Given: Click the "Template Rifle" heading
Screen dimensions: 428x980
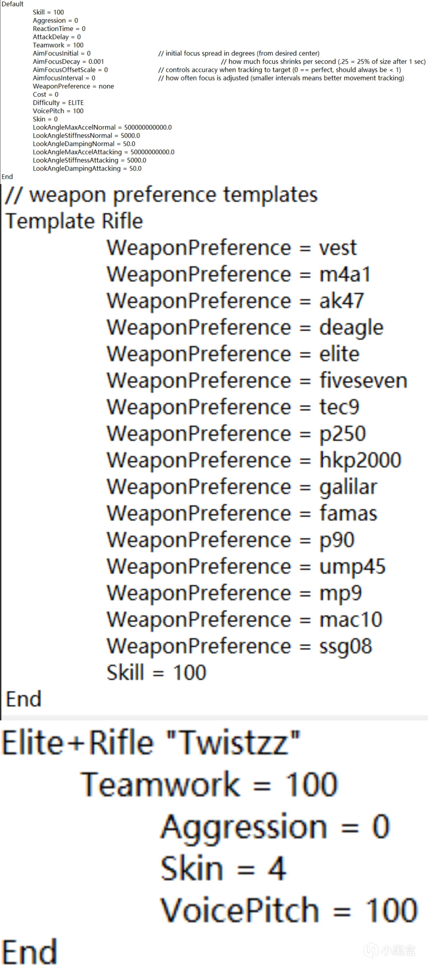Looking at the screenshot, I should (74, 221).
